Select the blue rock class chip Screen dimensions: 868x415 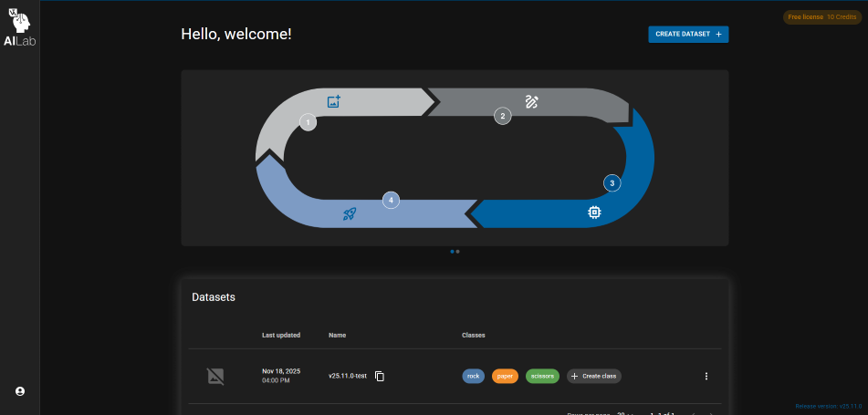(x=473, y=376)
